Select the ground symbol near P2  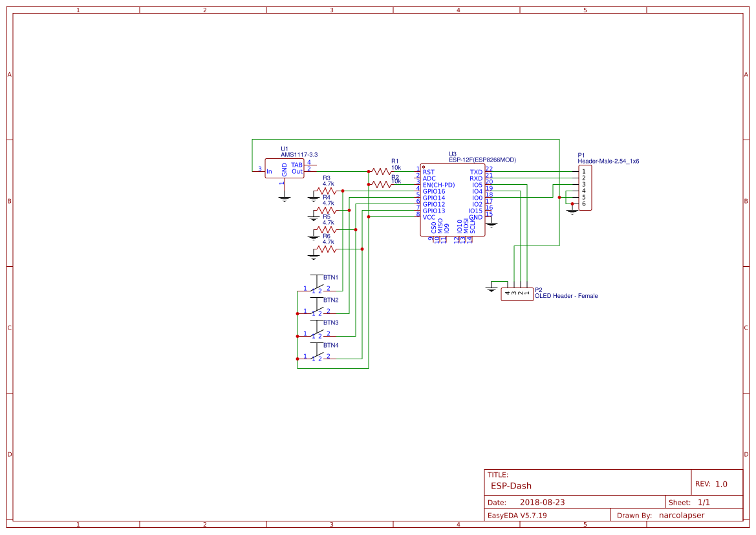click(491, 288)
